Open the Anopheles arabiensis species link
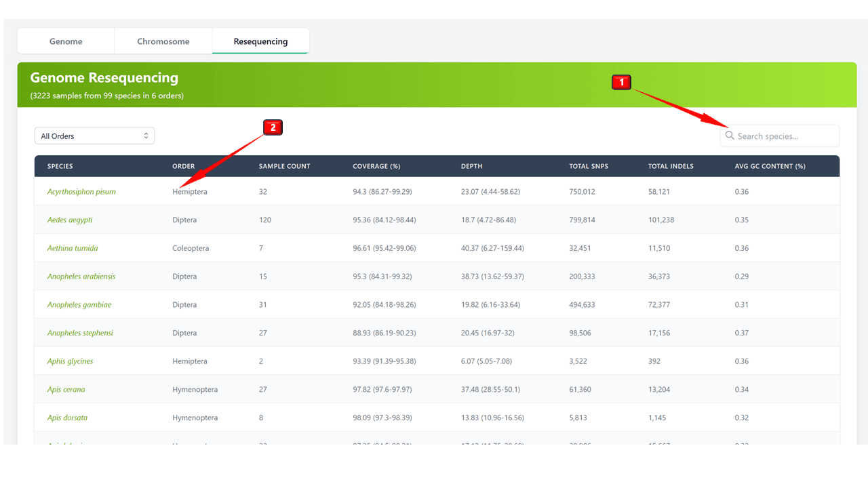The height and width of the screenshot is (488, 868). pyautogui.click(x=81, y=277)
